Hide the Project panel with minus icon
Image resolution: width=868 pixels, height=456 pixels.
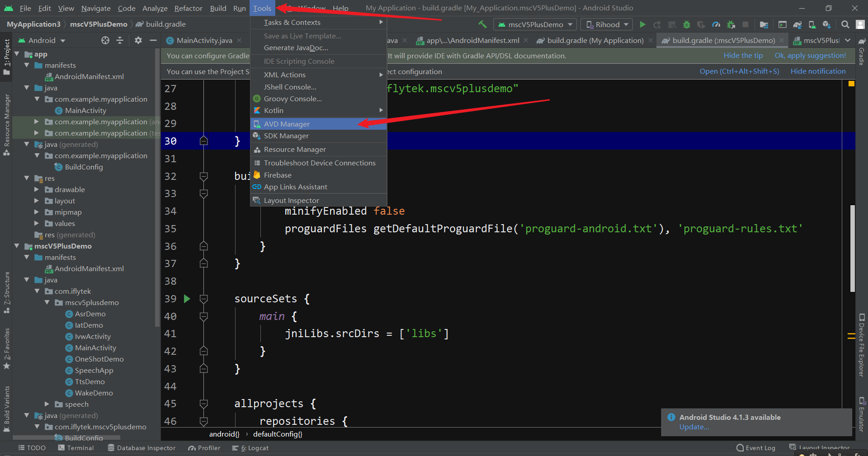click(153, 40)
